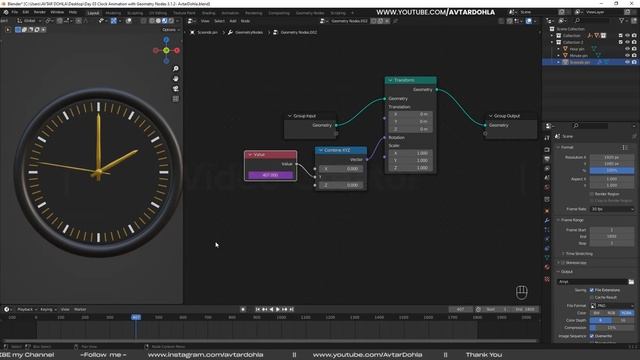
Task: Open the Render properties tab icon
Action: [x=547, y=149]
